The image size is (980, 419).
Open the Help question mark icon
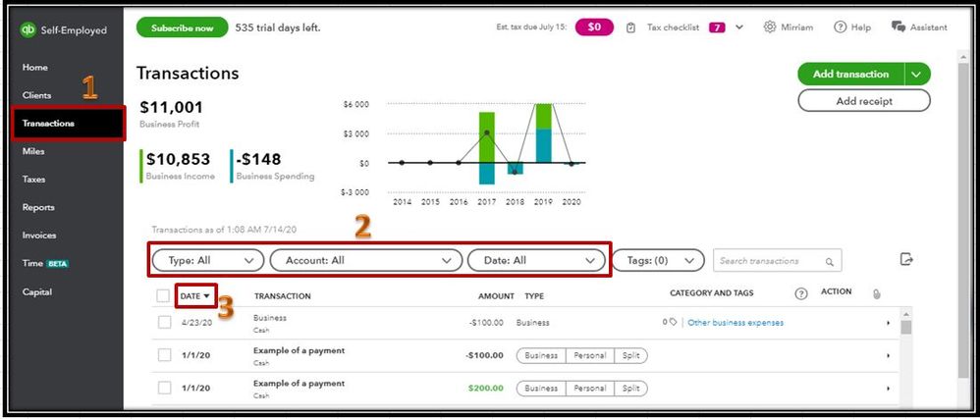coord(840,26)
